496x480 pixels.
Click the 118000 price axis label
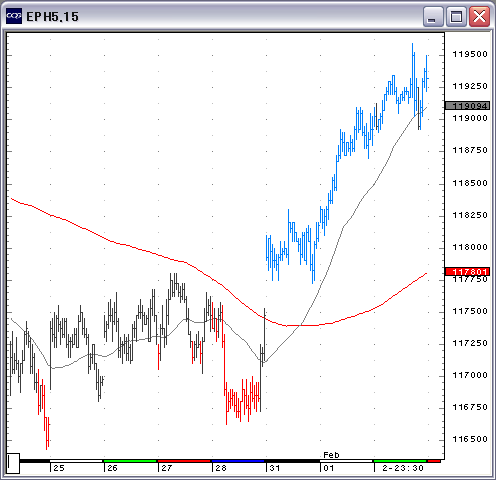(x=470, y=247)
